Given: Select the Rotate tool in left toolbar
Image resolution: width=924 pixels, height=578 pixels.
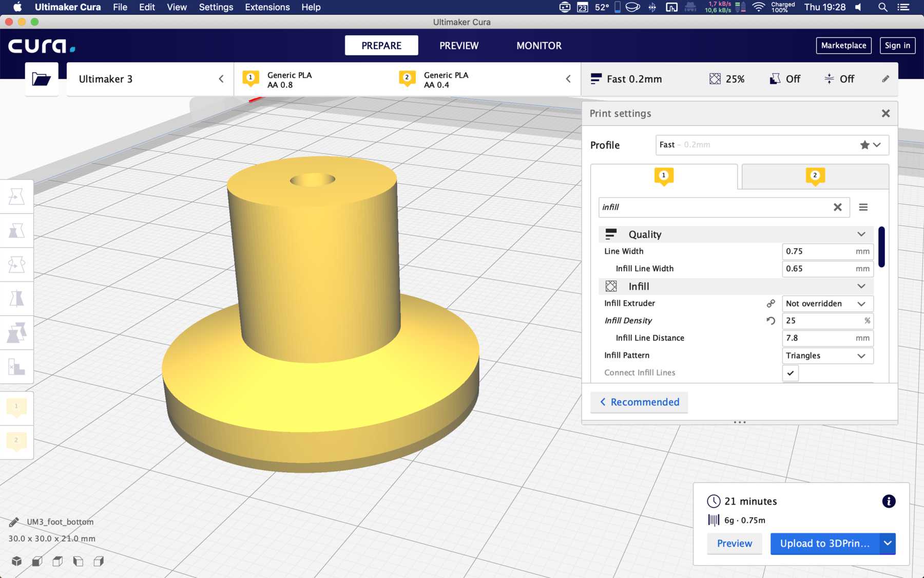Looking at the screenshot, I should click(x=16, y=265).
